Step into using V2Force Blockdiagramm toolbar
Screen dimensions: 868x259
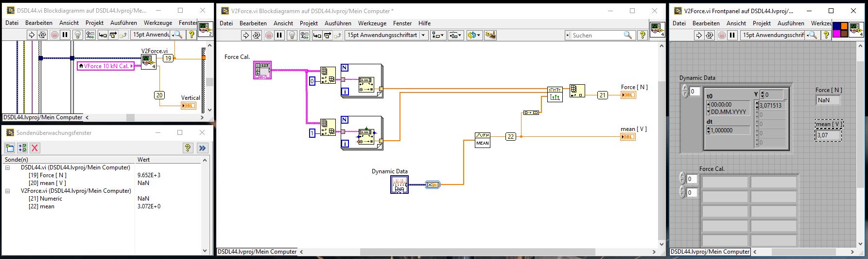pyautogui.click(x=317, y=35)
